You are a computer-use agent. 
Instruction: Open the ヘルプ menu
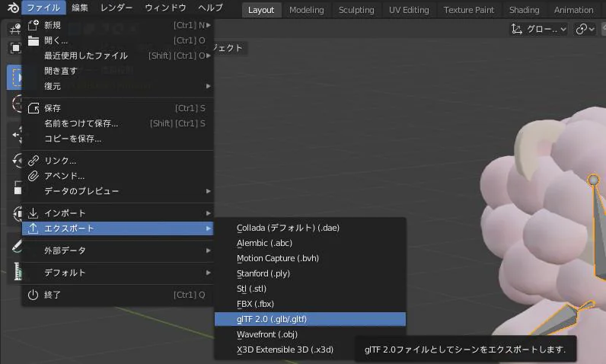(x=210, y=8)
